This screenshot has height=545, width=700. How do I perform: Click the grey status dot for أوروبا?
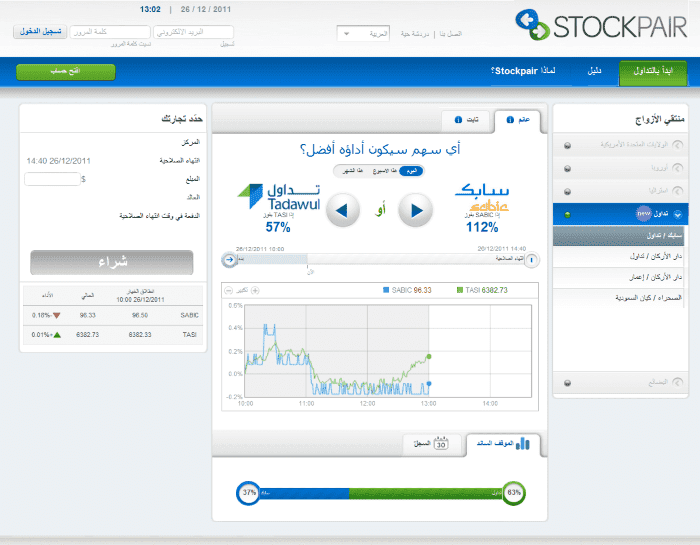567,169
